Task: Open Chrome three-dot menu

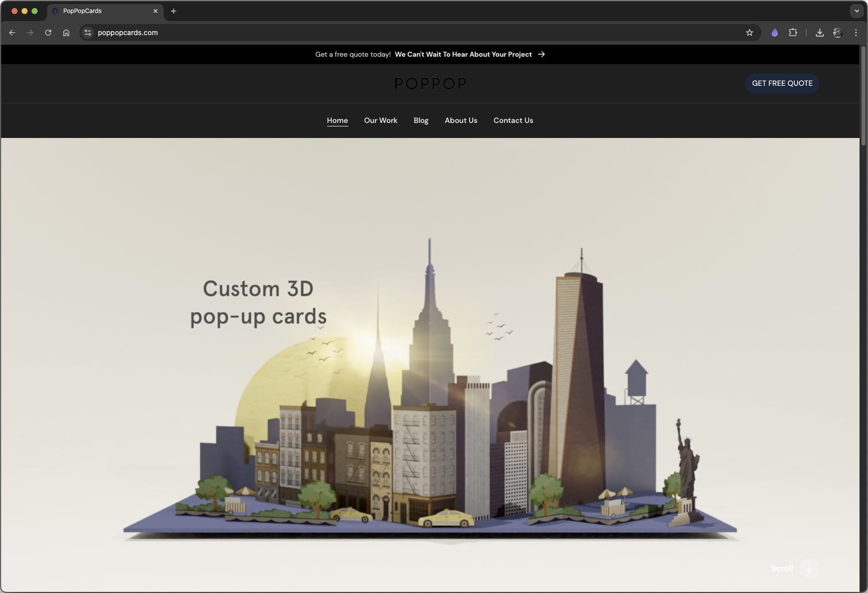Action: (856, 33)
